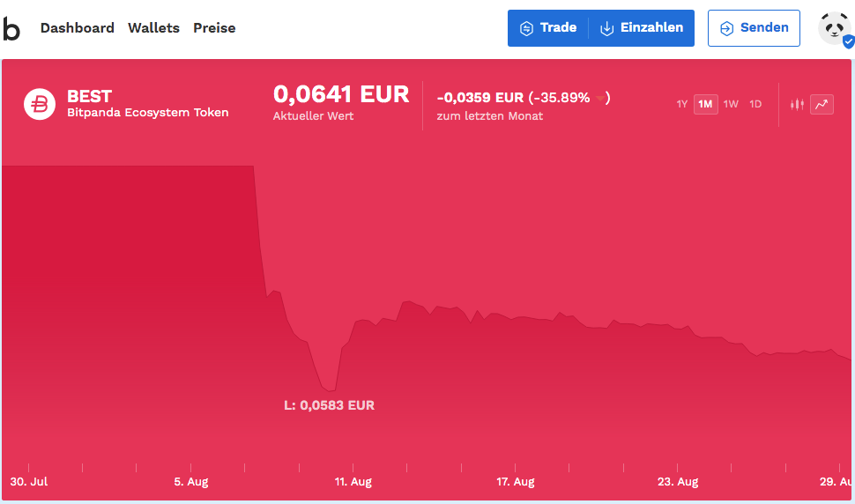Click the Einzahlen button
Viewport: 855px width, 504px height.
pos(643,28)
